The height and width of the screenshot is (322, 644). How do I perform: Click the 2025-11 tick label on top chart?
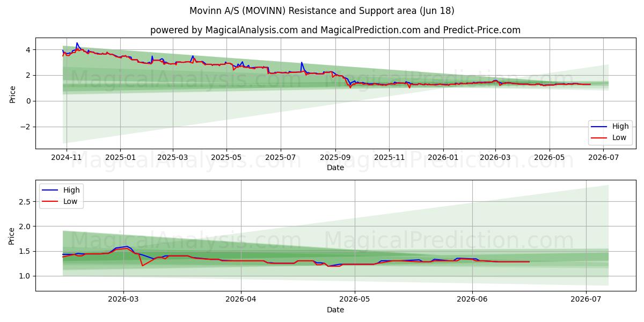click(x=389, y=158)
